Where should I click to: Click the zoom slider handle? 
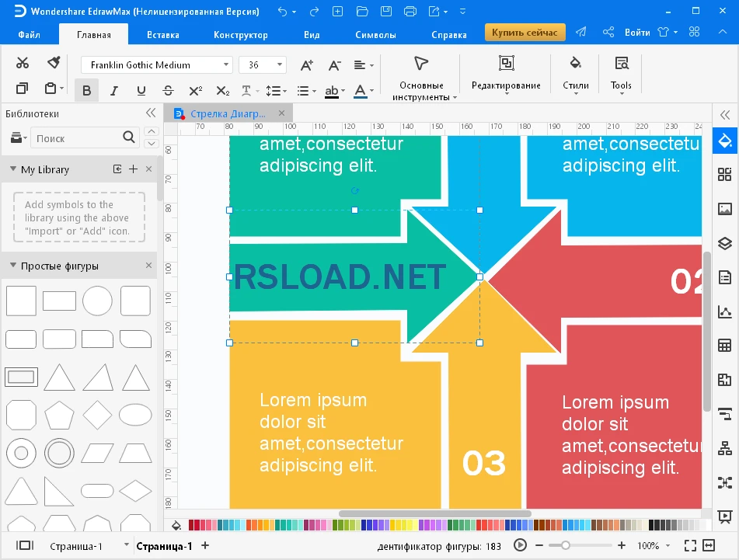pos(566,545)
